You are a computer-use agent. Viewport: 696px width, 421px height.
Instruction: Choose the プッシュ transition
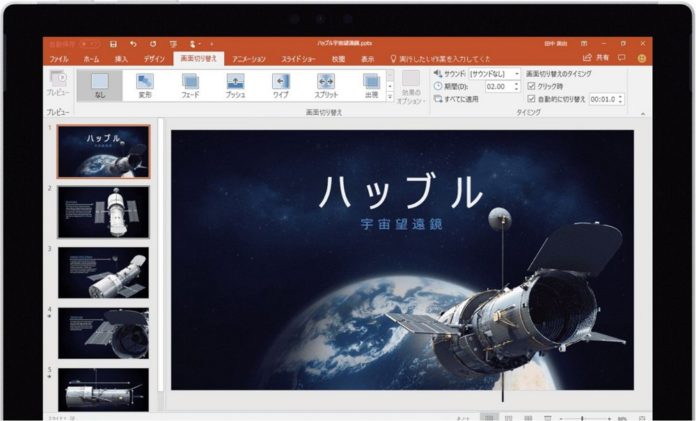point(235,86)
